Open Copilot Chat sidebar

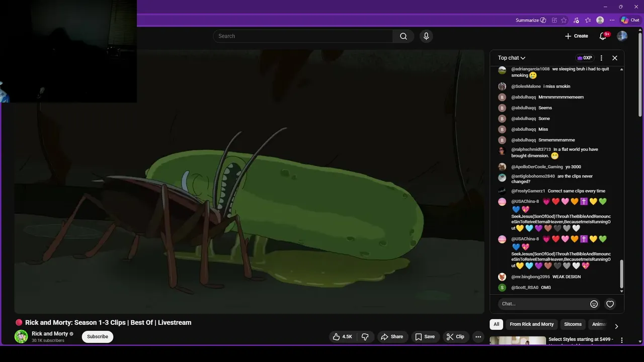point(630,20)
